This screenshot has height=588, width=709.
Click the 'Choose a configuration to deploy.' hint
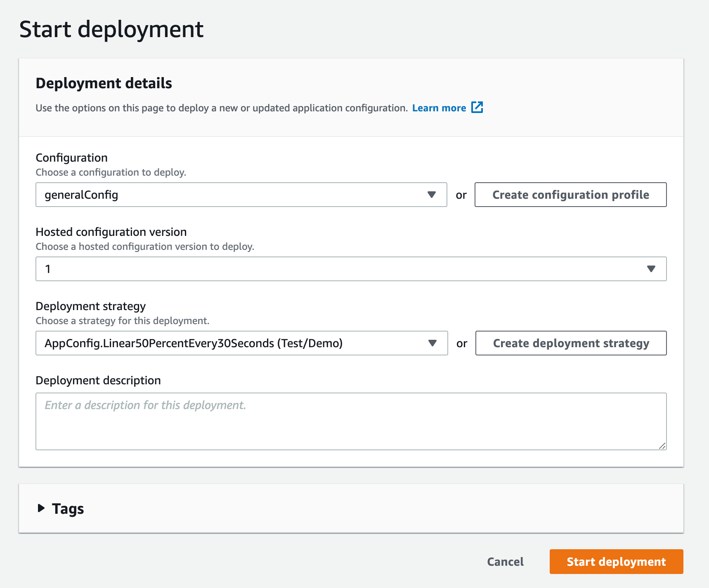[x=111, y=172]
